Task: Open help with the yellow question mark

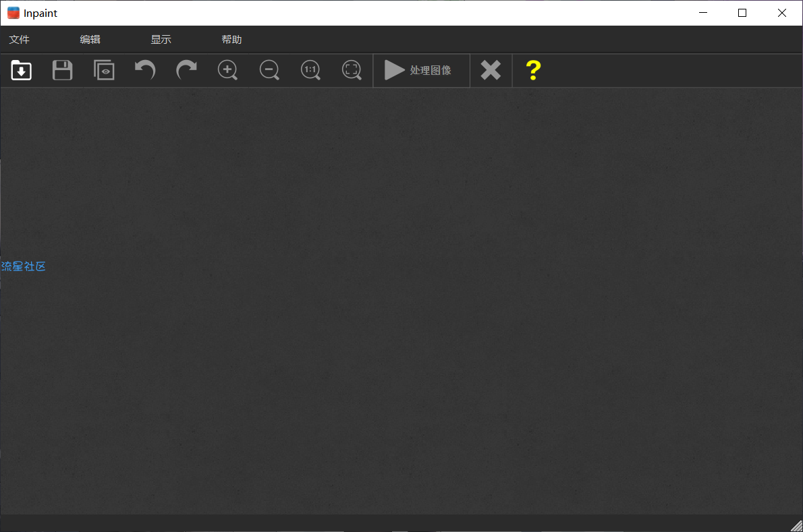Action: pyautogui.click(x=533, y=70)
